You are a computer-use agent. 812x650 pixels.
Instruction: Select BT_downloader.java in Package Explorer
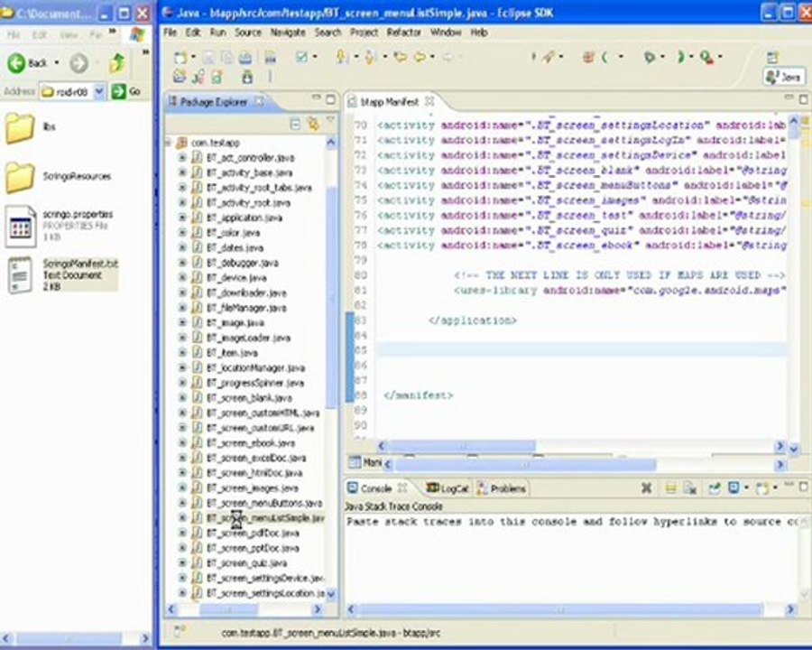click(246, 292)
